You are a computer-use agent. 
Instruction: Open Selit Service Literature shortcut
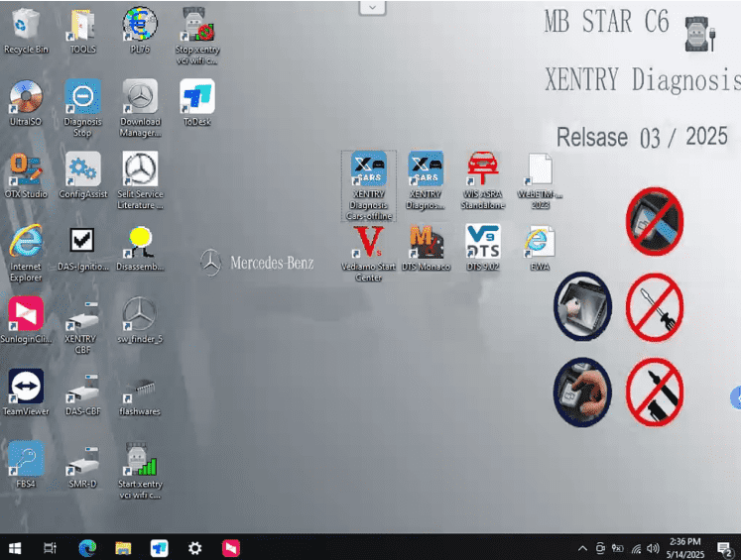140,180
